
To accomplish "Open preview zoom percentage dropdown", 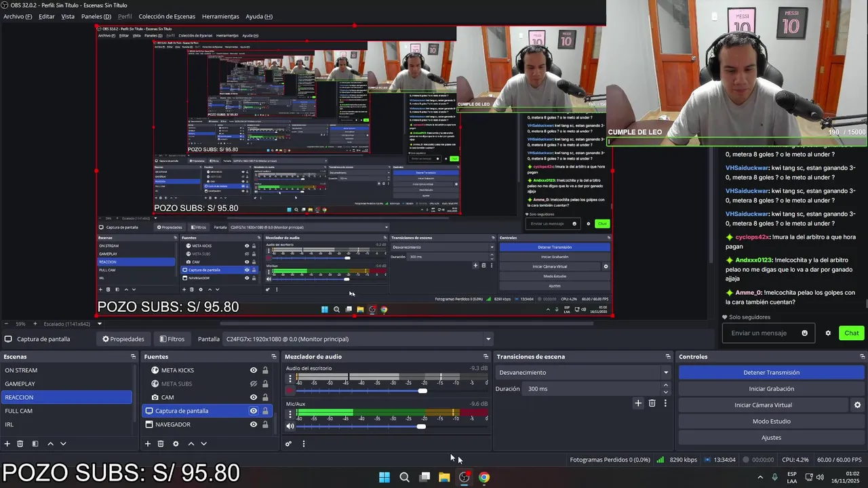I will click(20, 324).
